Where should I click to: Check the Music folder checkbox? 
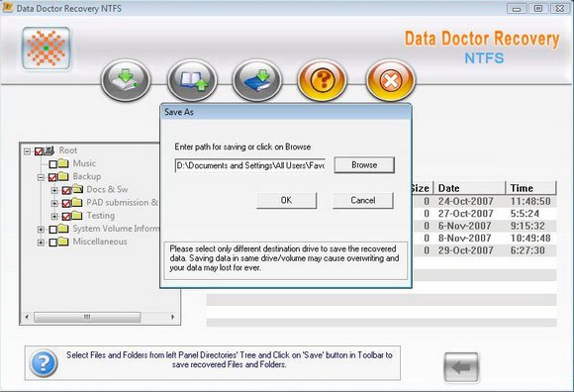pos(53,164)
